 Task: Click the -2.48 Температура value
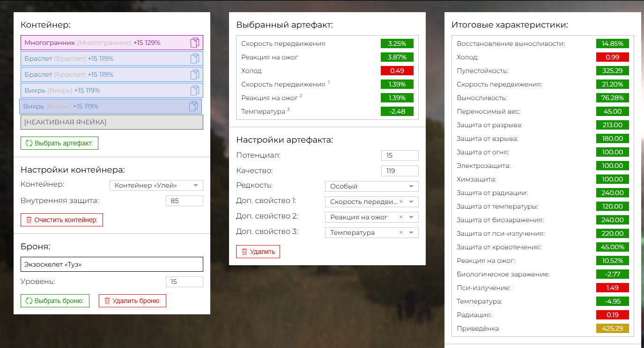point(397,111)
